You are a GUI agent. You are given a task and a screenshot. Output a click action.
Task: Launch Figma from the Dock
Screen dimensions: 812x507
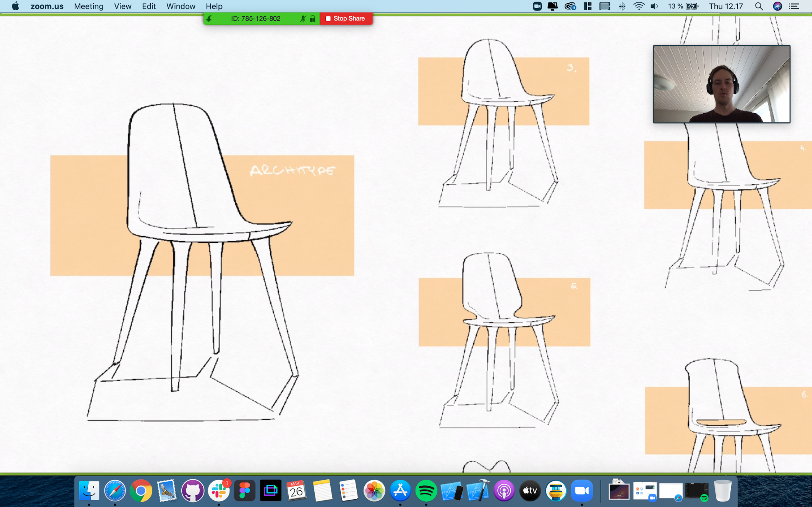point(245,491)
